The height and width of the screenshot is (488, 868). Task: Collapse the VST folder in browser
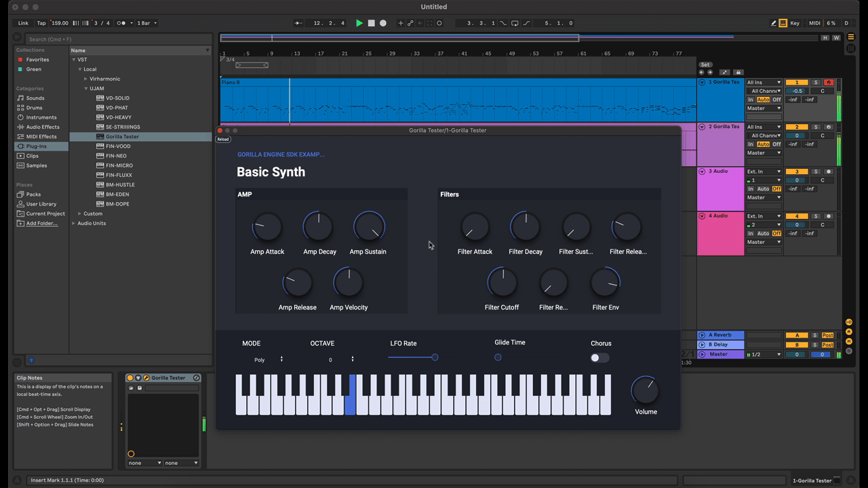[x=74, y=60]
